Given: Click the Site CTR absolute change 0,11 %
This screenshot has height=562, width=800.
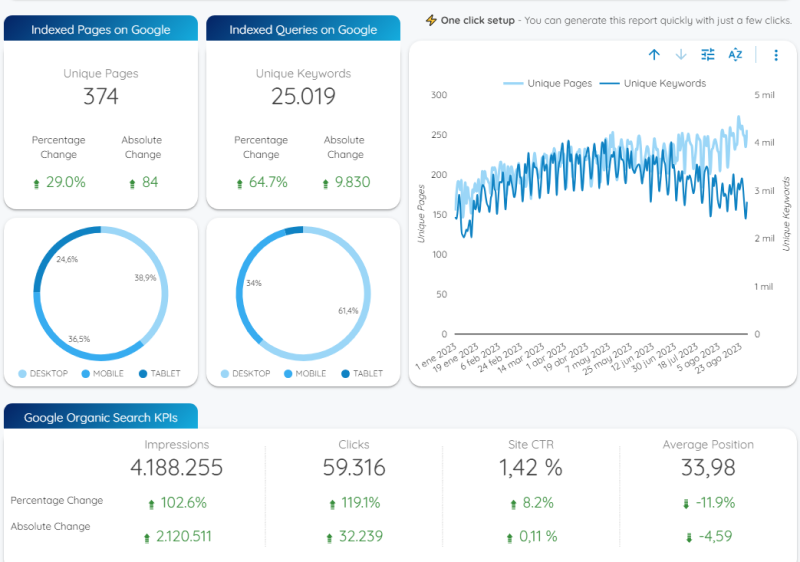Looking at the screenshot, I should (538, 537).
